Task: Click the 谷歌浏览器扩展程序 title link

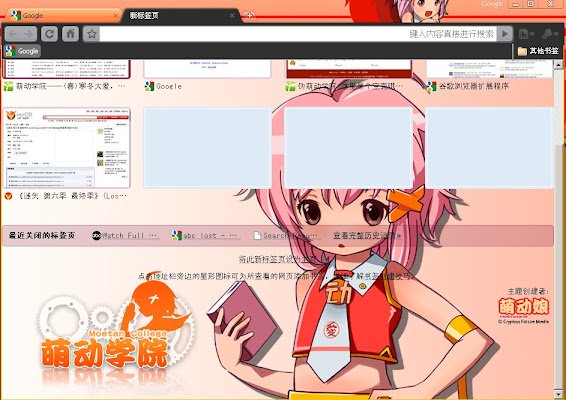Action: [x=473, y=87]
